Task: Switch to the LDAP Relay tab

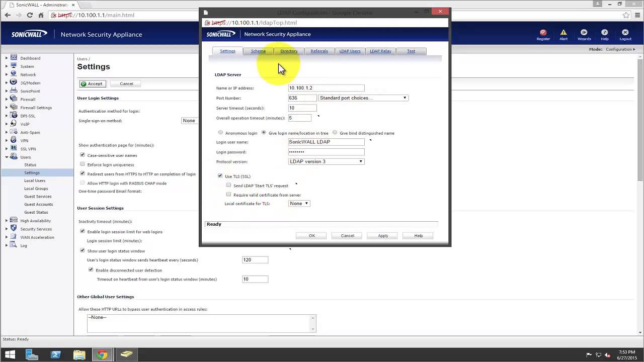Action: (380, 51)
